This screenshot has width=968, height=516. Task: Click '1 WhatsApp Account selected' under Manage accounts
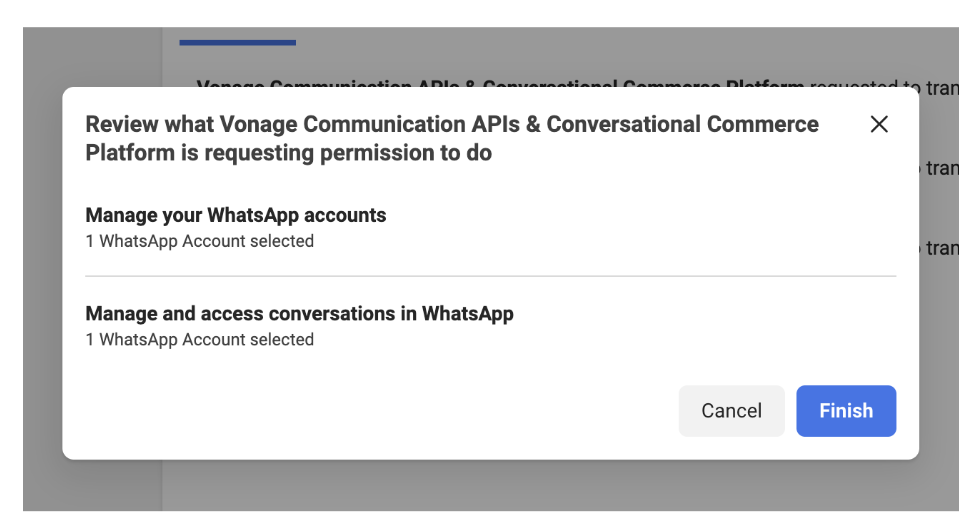pos(199,241)
